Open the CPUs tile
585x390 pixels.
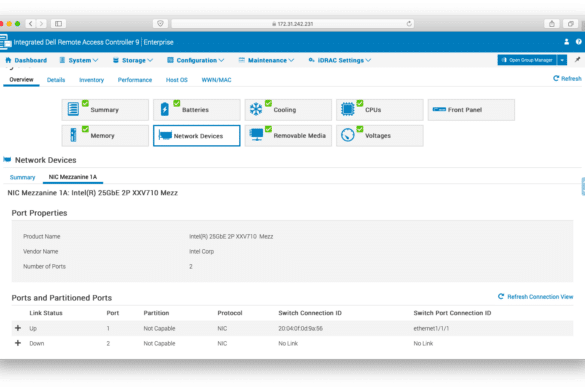pos(379,110)
